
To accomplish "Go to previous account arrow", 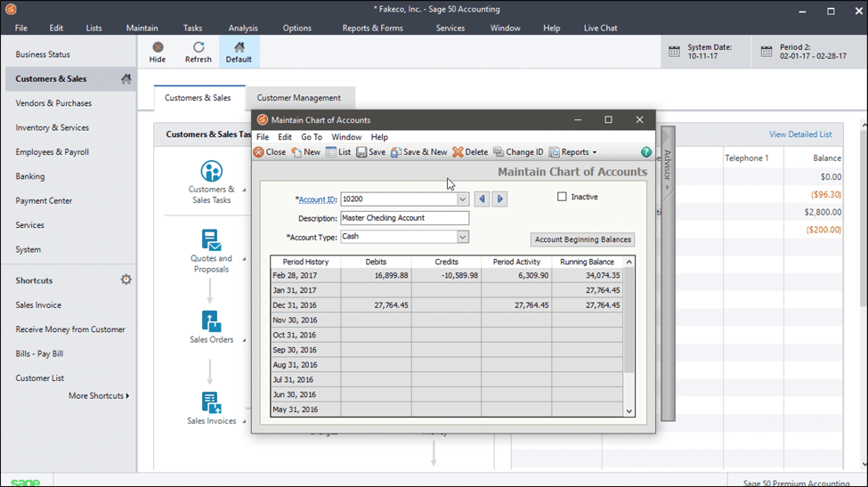I will [482, 199].
